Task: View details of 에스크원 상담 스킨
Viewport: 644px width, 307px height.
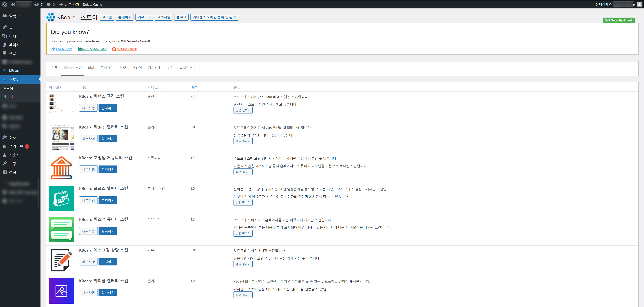Action: point(88,262)
